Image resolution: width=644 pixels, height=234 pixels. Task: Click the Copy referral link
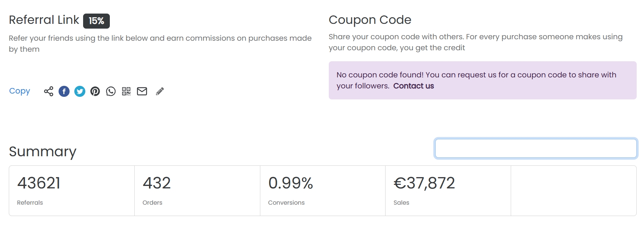tap(19, 91)
